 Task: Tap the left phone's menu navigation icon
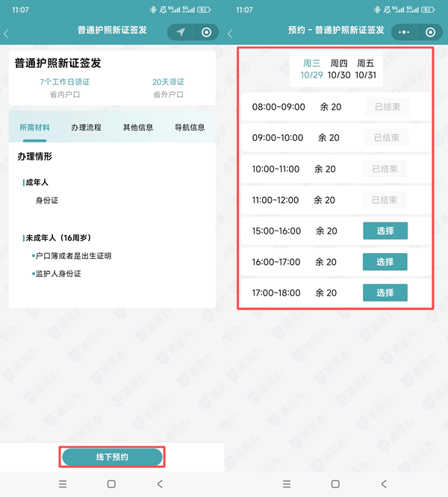tap(63, 484)
